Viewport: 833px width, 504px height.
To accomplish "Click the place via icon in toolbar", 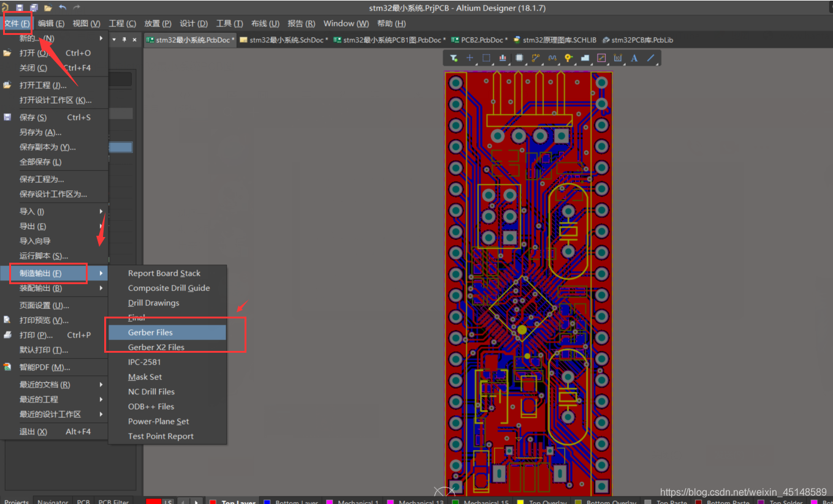I will [568, 58].
